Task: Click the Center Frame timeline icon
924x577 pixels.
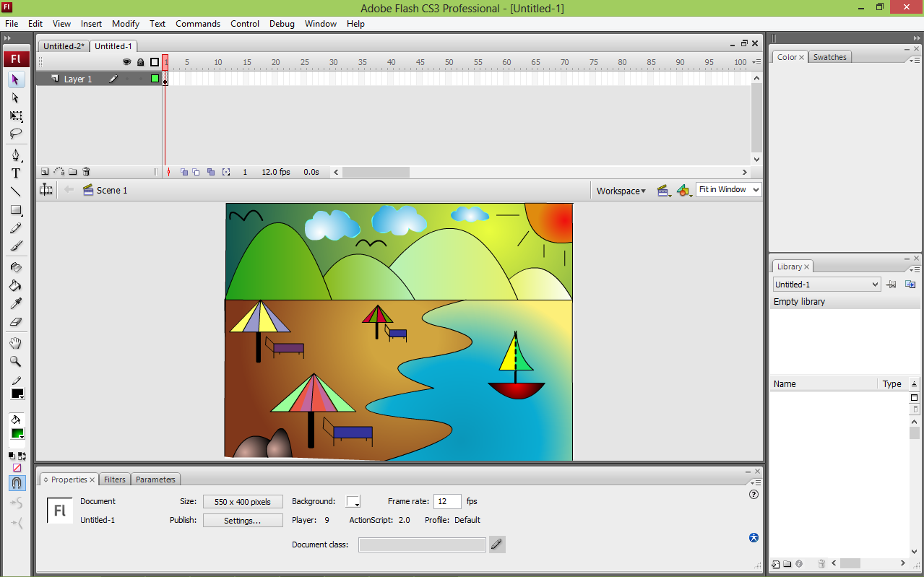Action: pos(169,172)
